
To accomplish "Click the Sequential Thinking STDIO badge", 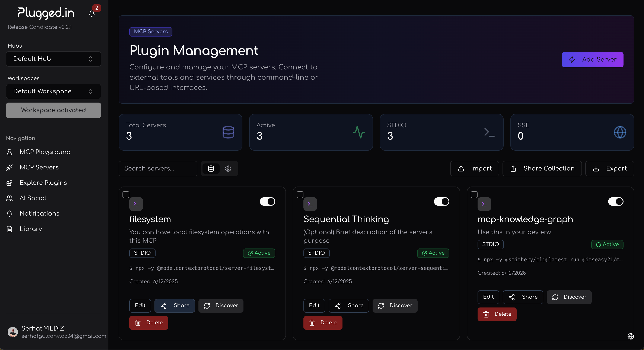I will point(316,253).
